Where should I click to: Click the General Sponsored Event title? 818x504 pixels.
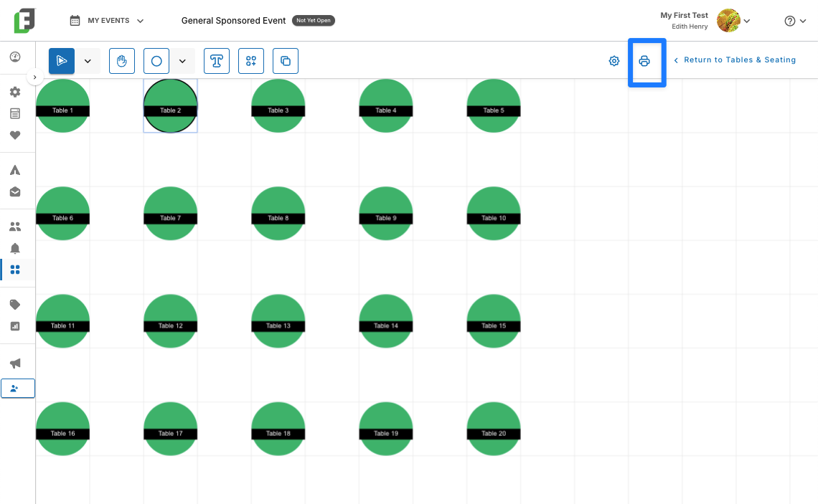click(233, 21)
